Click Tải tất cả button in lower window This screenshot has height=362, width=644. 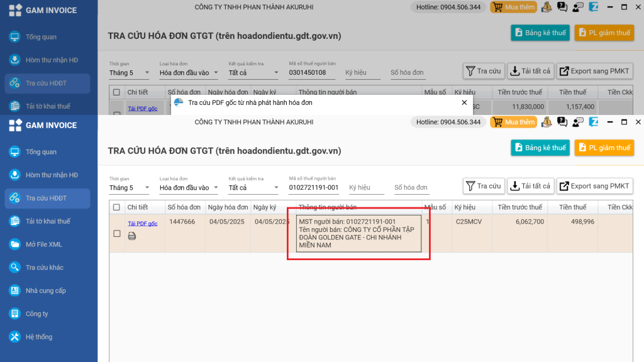coord(531,186)
